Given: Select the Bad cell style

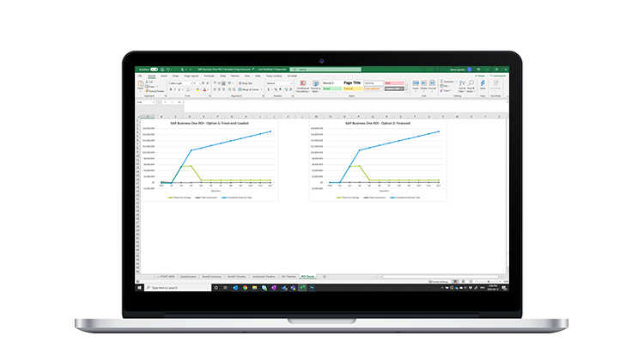Looking at the screenshot, I should tap(394, 83).
